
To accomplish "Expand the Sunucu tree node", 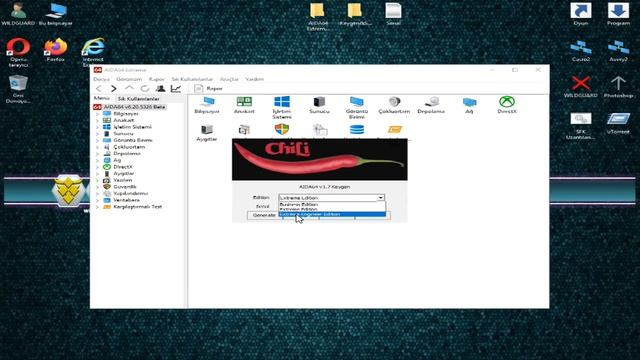I will click(97, 133).
